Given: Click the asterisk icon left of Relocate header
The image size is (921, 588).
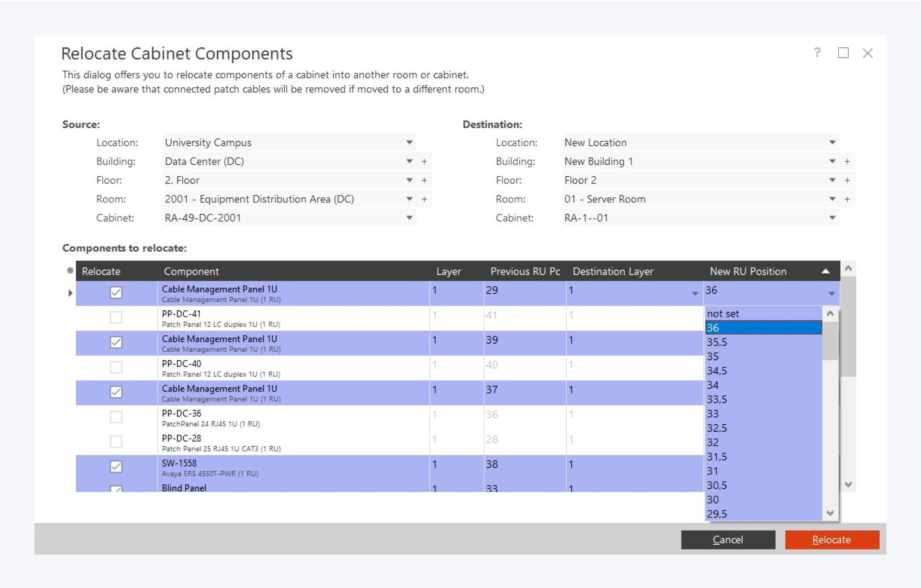Looking at the screenshot, I should pos(70,271).
